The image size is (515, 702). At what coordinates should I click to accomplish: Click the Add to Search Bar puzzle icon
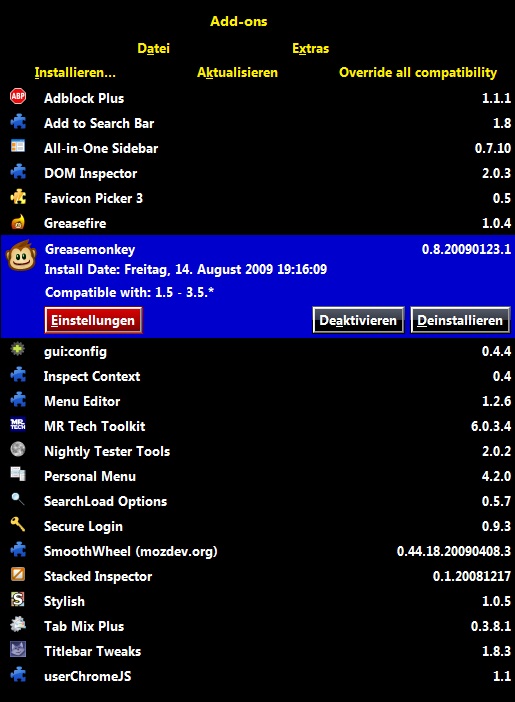point(18,122)
